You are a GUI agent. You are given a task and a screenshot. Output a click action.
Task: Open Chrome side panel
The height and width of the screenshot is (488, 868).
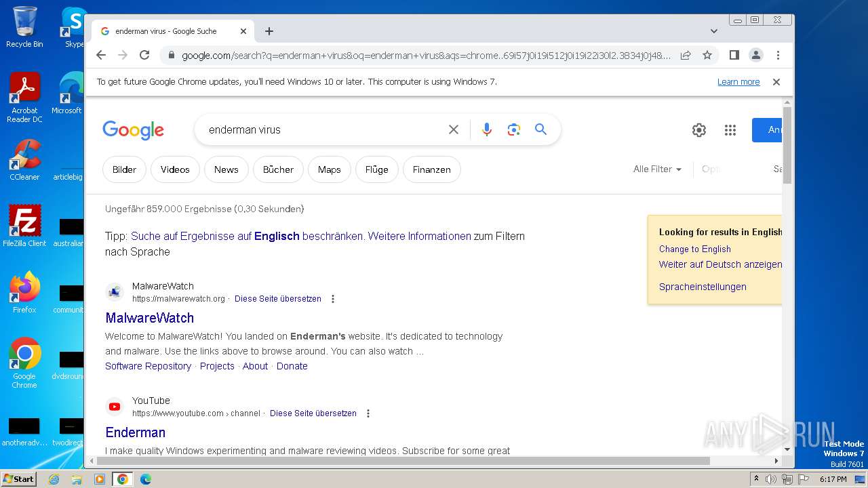tap(734, 55)
